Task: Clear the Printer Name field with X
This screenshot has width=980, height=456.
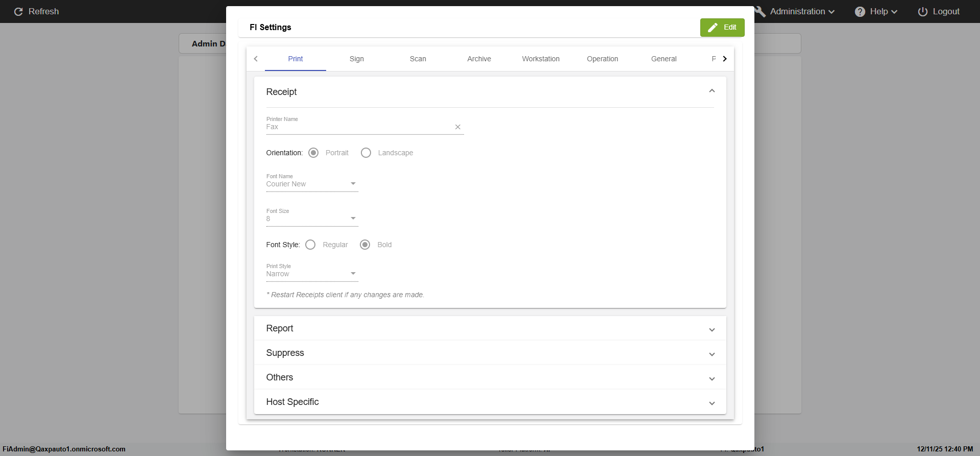Action: (458, 127)
